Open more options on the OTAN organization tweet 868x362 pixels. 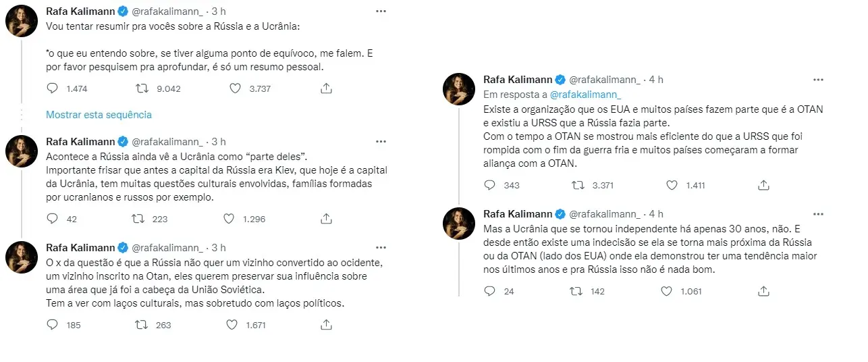point(818,80)
